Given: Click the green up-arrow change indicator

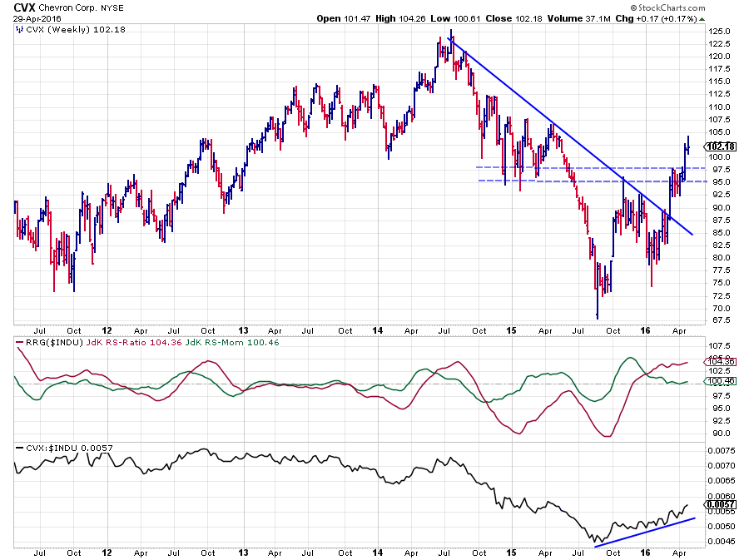Looking at the screenshot, I should tap(702, 19).
